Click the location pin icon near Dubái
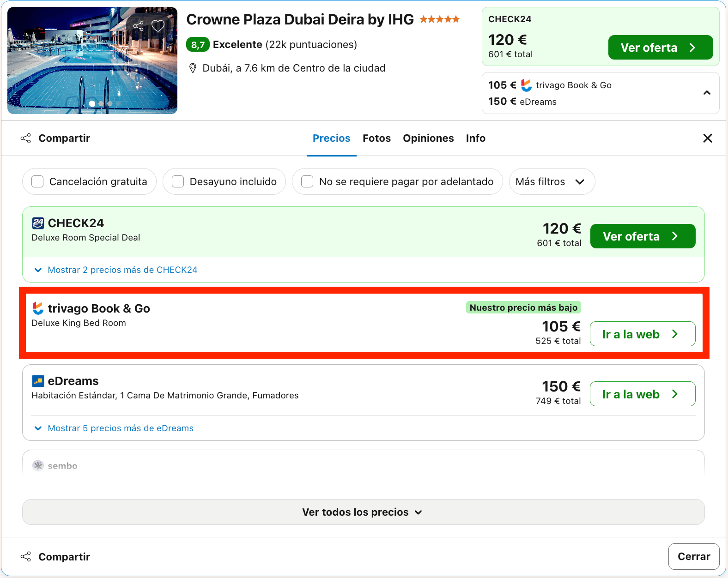 (x=193, y=68)
